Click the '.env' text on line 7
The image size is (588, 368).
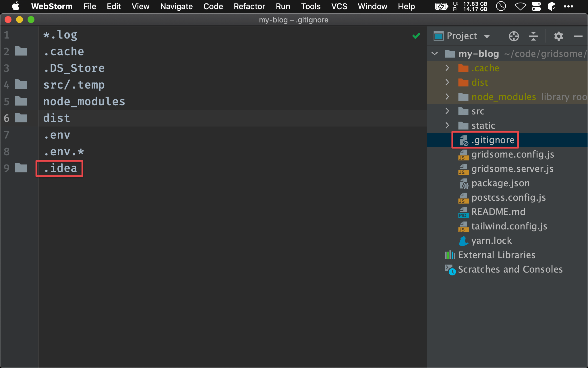57,135
